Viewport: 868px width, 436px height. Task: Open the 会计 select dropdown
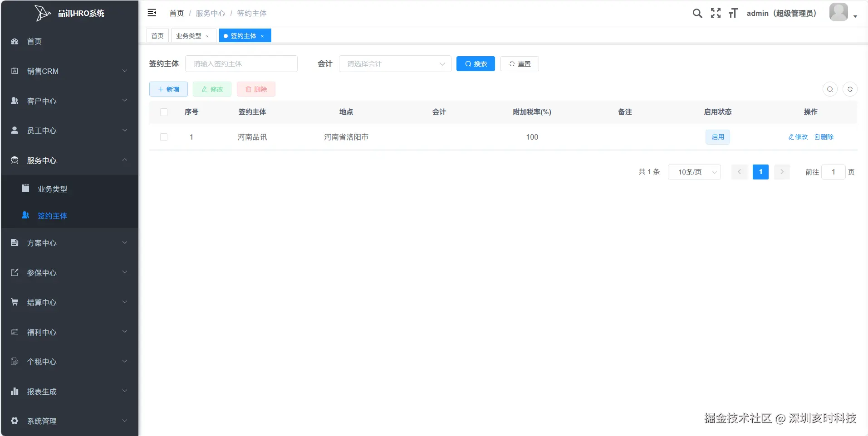pyautogui.click(x=395, y=64)
